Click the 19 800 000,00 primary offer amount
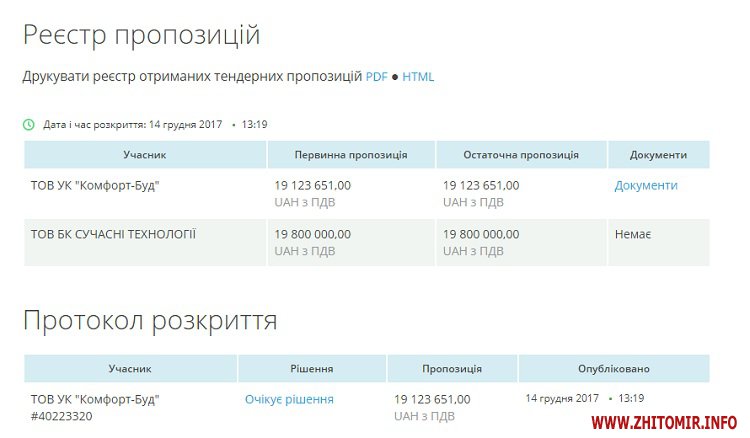This screenshot has width=750, height=438. tap(312, 234)
